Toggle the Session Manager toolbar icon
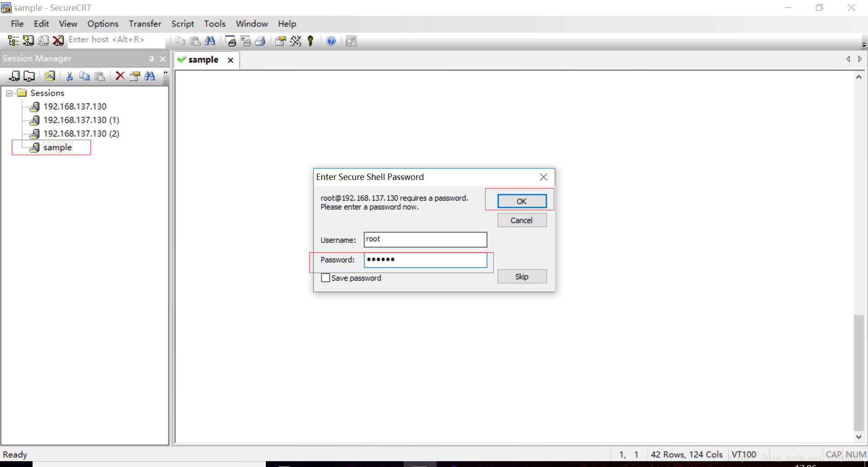 coord(14,41)
